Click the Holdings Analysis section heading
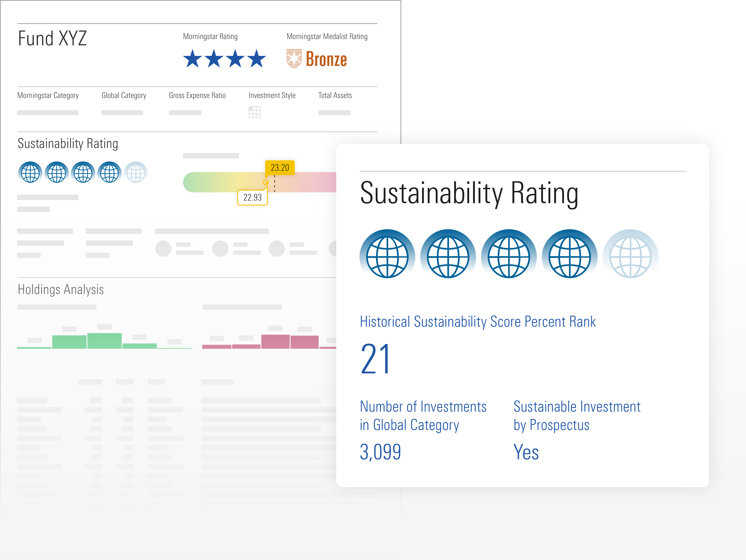The width and height of the screenshot is (746, 560). click(x=61, y=289)
